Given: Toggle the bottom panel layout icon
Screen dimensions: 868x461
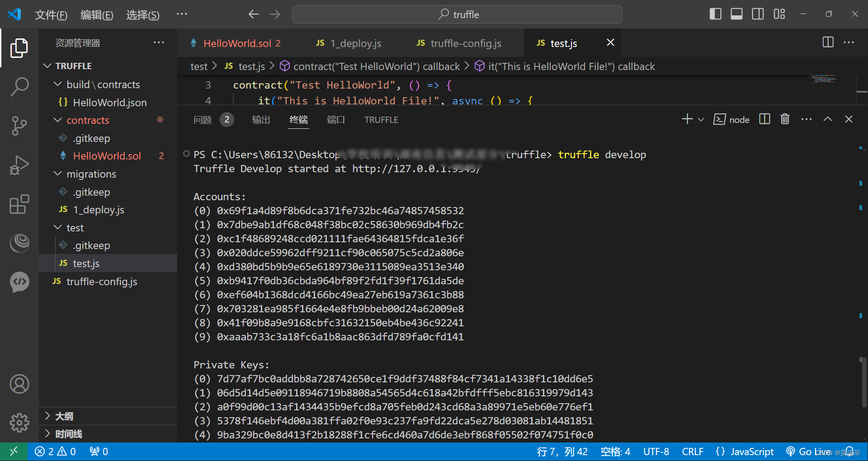Looking at the screenshot, I should (x=736, y=14).
